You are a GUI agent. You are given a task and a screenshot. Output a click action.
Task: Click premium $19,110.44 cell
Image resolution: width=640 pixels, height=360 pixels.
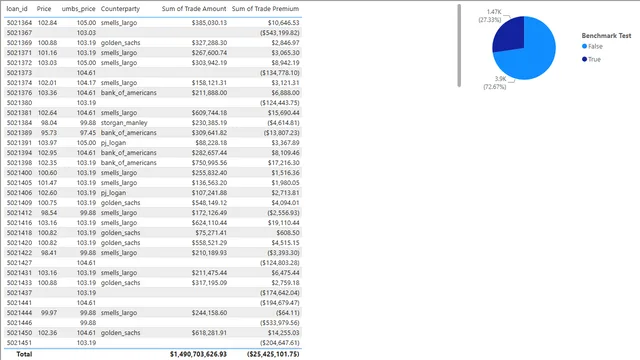click(284, 223)
